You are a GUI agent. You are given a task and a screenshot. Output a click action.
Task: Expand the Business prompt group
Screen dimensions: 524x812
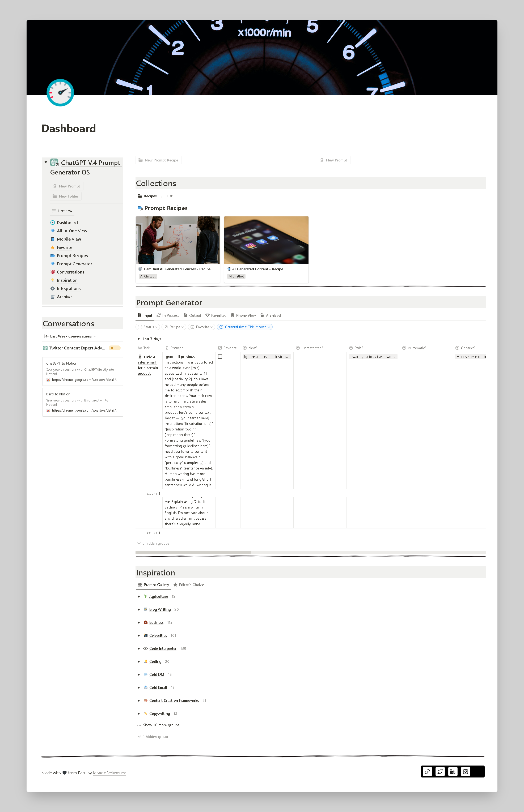[139, 623]
